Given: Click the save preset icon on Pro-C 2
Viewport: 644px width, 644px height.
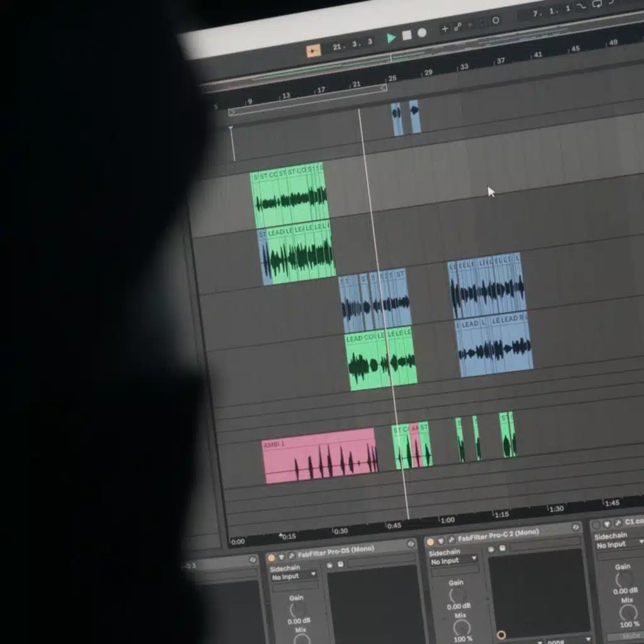Looking at the screenshot, I should pyautogui.click(x=502, y=548).
